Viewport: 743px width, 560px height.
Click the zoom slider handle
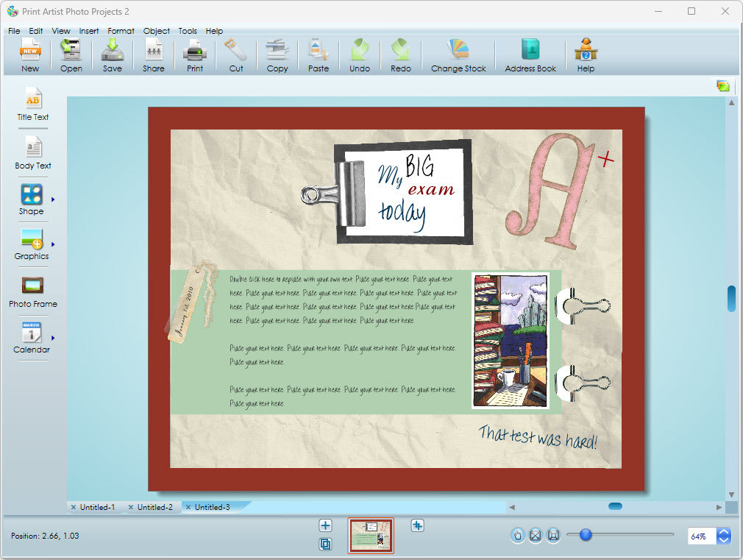[x=586, y=535]
